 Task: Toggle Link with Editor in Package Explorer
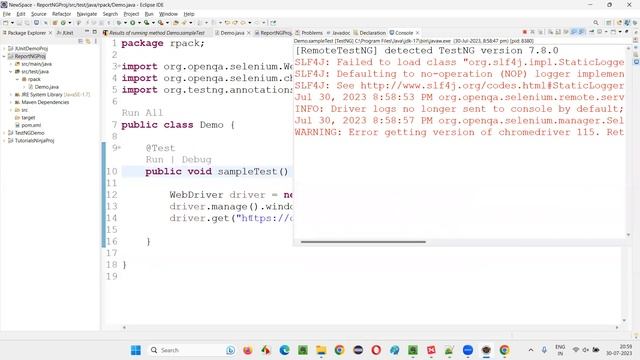[x=88, y=41]
